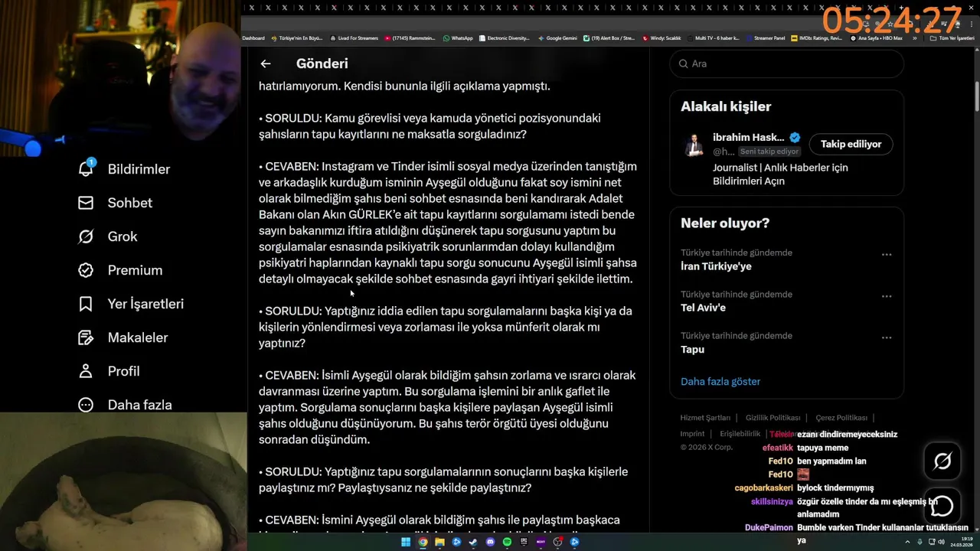Go back using the Gönderi arrow

click(265, 64)
